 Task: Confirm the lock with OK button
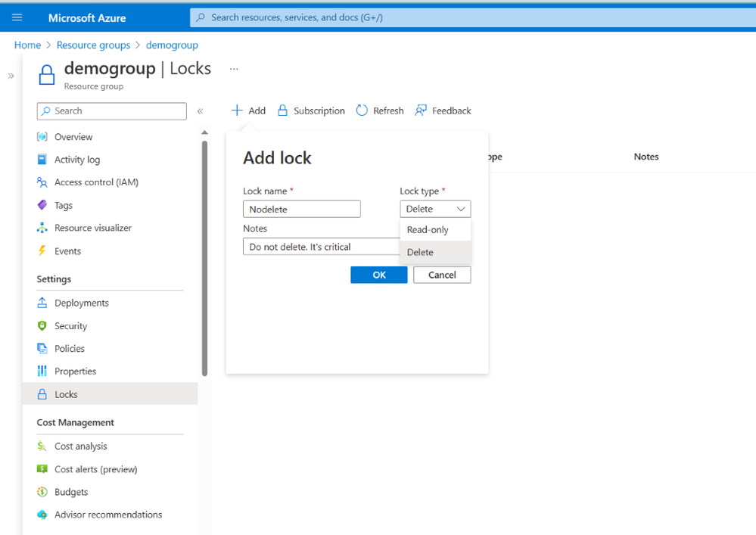[379, 275]
